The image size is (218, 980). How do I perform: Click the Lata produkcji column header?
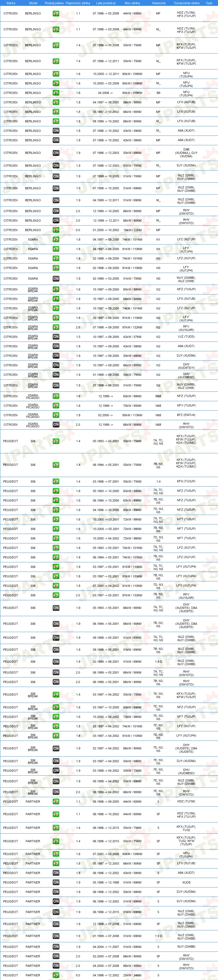(106, 3)
